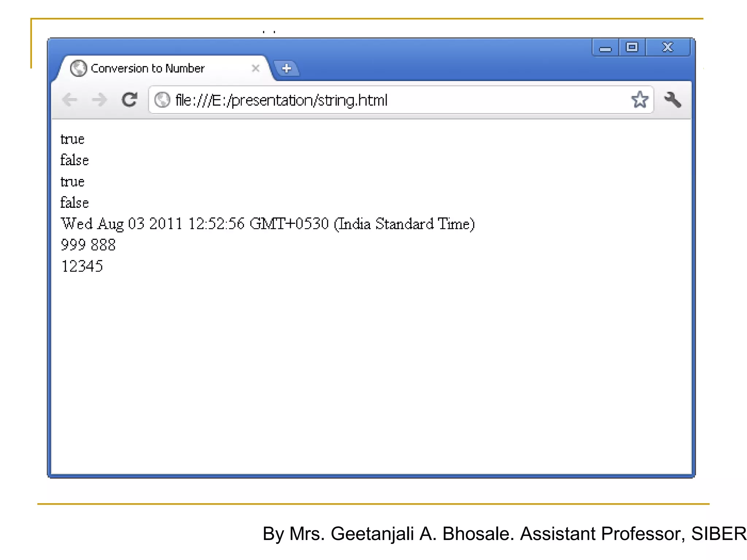This screenshot has height=560, width=747.
Task: Click the globe icon in the address bar
Action: pos(162,100)
